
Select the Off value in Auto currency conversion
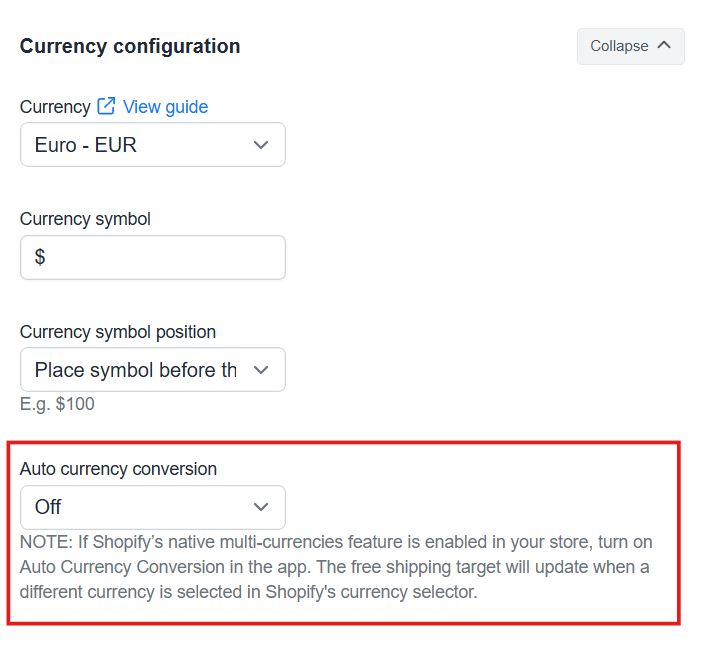tap(48, 507)
